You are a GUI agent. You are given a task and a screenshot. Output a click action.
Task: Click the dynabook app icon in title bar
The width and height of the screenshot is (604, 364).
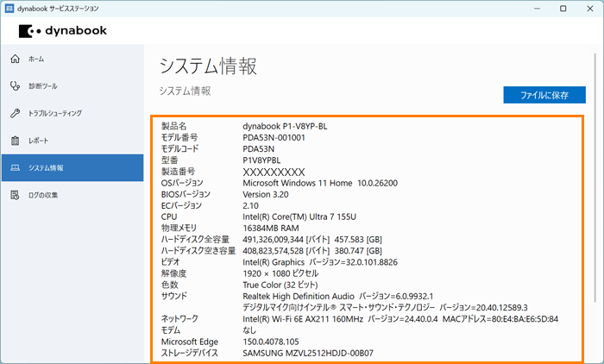click(x=9, y=9)
